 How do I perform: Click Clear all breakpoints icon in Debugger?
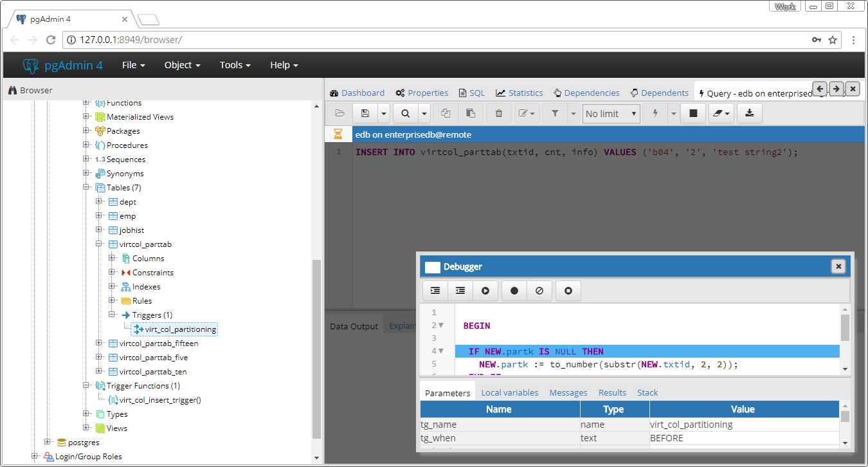(539, 291)
